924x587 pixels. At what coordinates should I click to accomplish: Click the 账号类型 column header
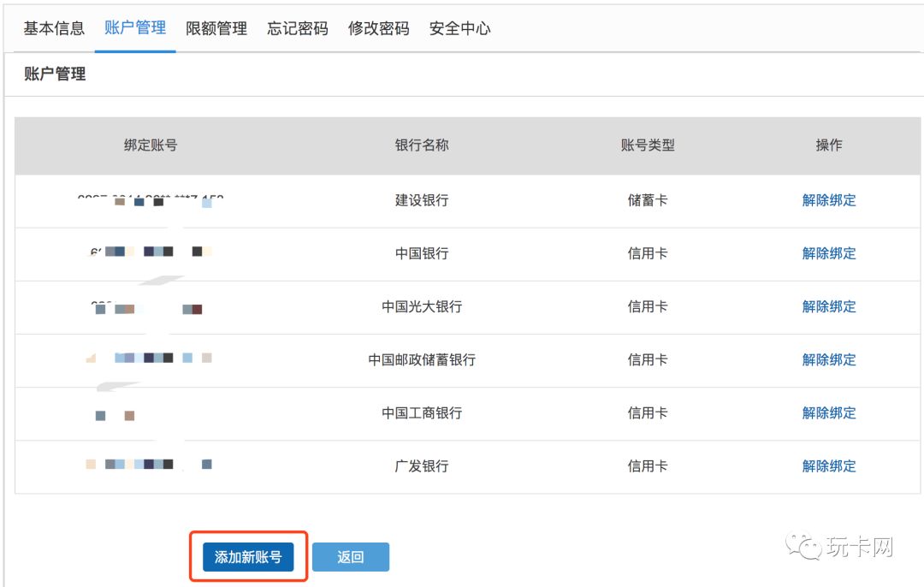pyautogui.click(x=648, y=145)
